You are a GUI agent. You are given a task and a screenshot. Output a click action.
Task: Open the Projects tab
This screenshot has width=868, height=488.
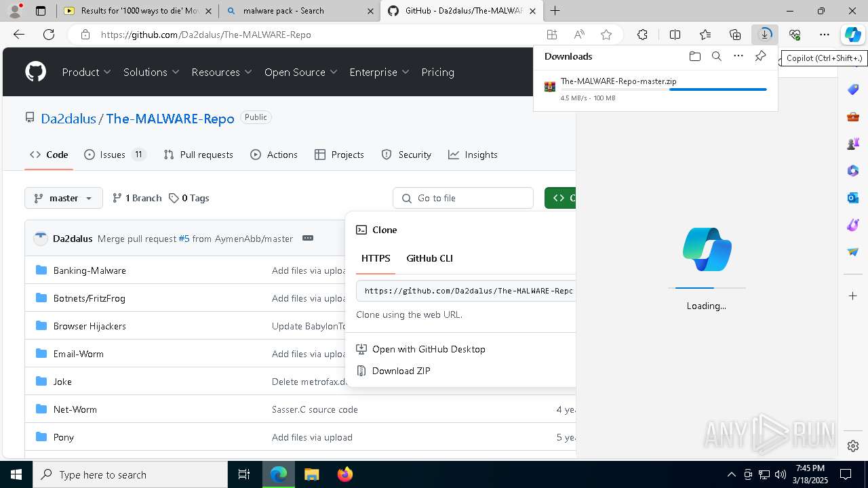[339, 155]
